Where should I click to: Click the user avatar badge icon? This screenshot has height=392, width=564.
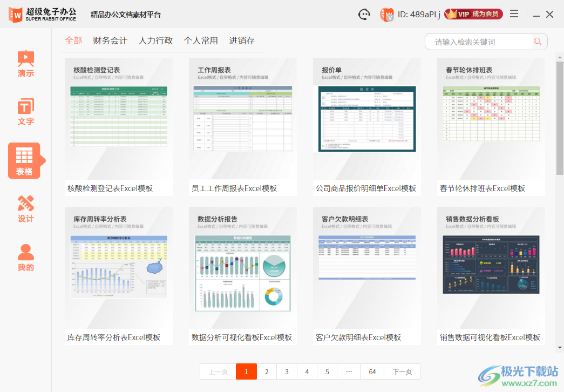click(x=386, y=15)
